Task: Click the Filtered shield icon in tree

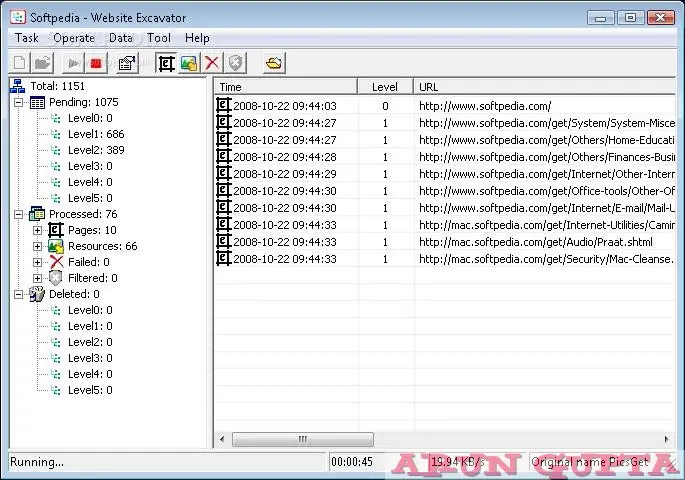Action: click(x=56, y=278)
